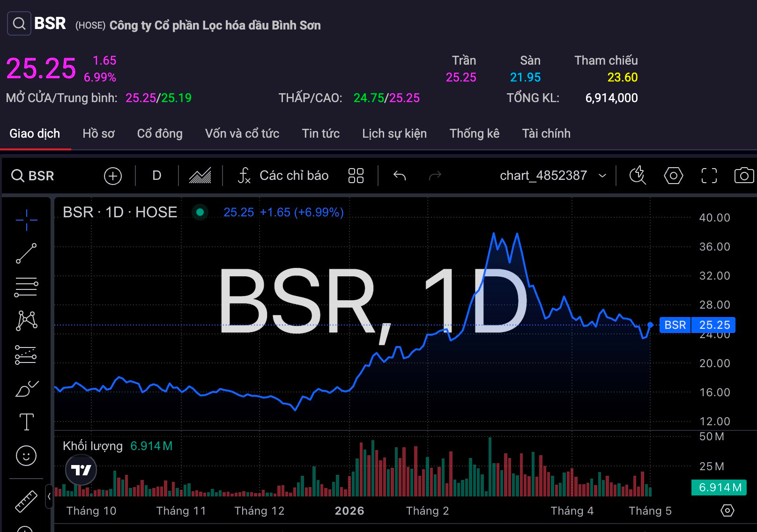
Task: View the Thống kê tab
Action: click(475, 133)
